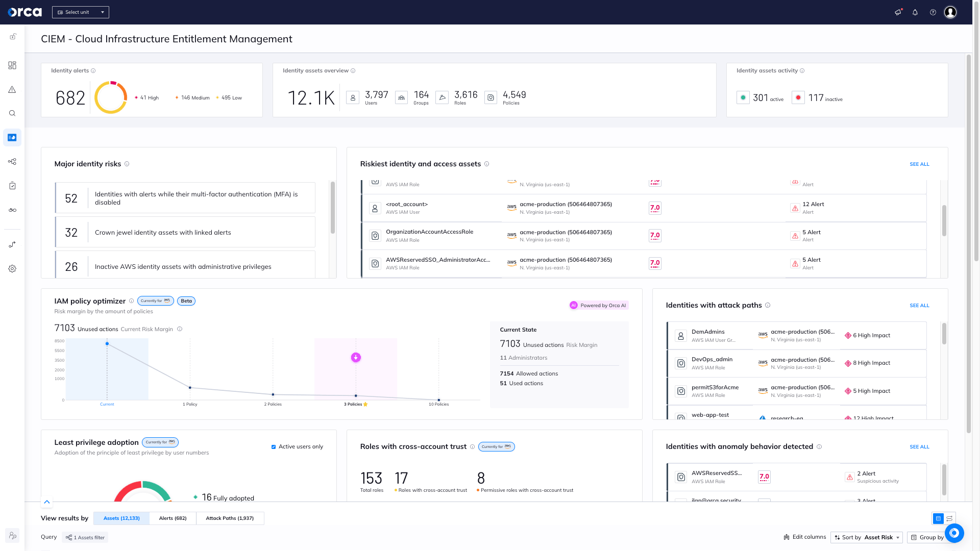Select the 3 Policies marker on the risk chart

[x=356, y=395]
